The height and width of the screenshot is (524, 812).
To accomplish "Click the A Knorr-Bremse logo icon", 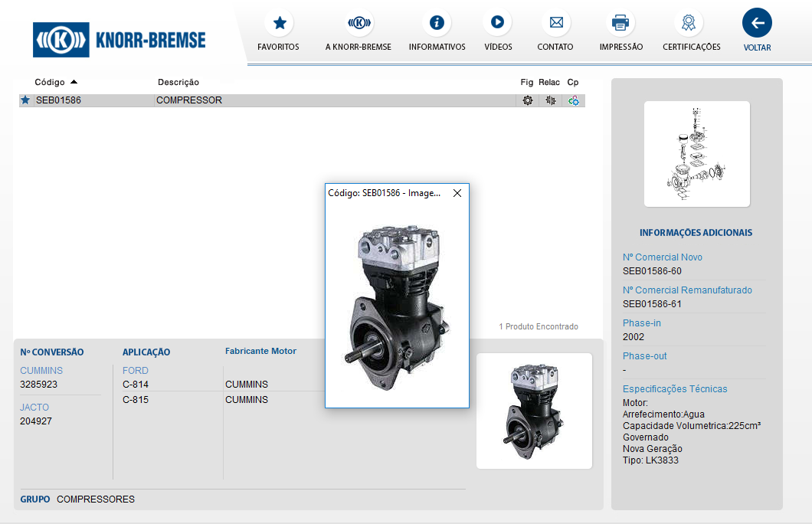I will coord(359,23).
